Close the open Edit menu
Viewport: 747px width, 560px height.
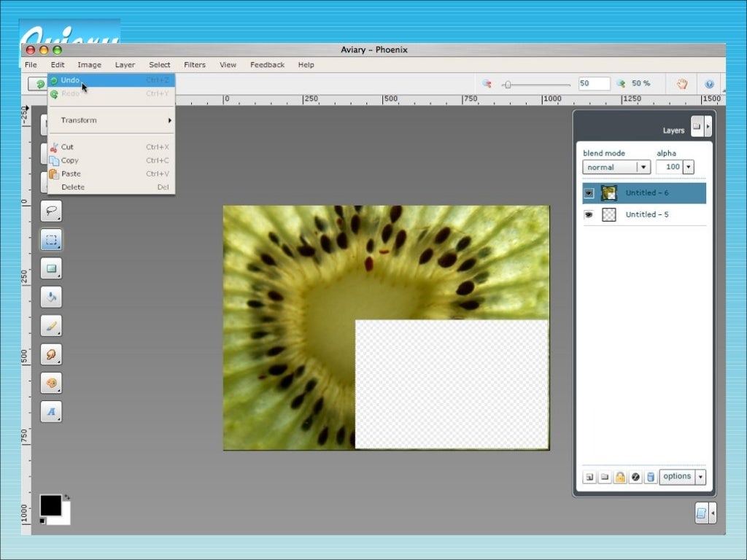(58, 65)
